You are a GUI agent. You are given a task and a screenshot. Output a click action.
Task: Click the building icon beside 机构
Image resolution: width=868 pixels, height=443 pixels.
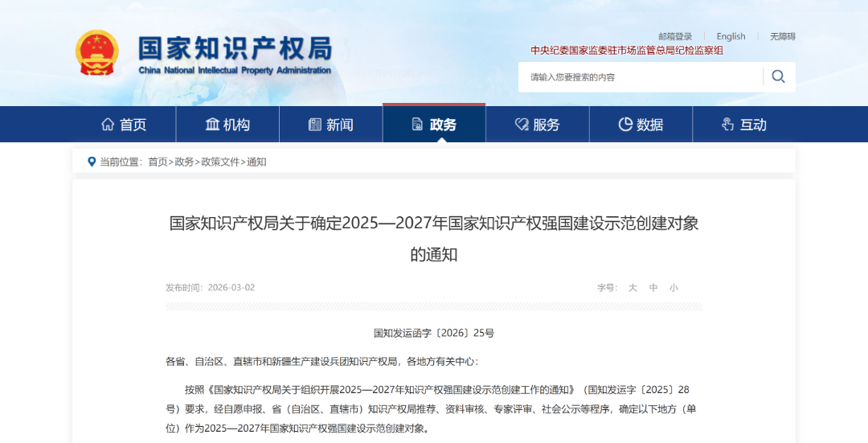(212, 124)
